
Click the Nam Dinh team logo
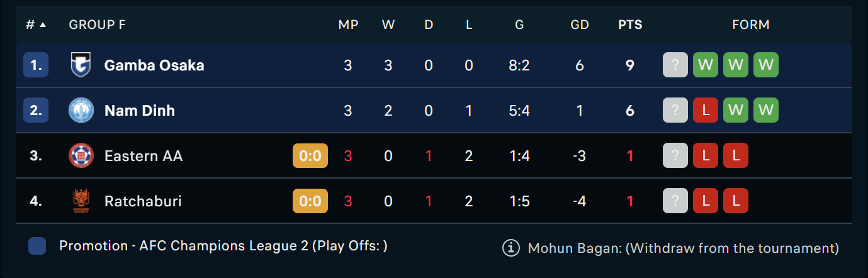81,111
